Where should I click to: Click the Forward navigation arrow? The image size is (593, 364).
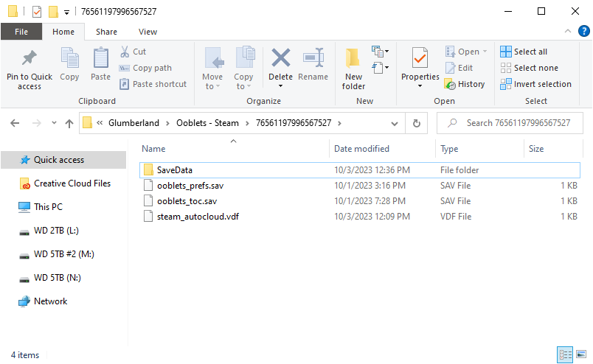pos(36,123)
